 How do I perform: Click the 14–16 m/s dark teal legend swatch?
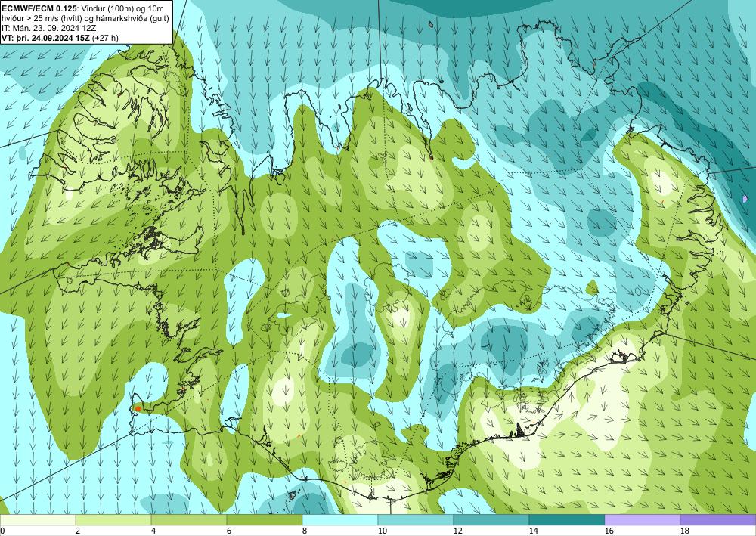(x=567, y=520)
